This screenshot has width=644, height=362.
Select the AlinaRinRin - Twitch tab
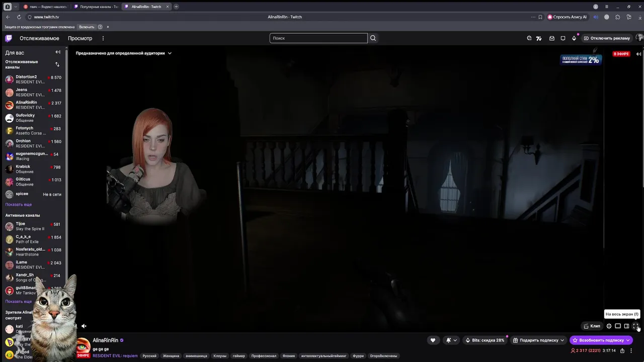click(146, 7)
